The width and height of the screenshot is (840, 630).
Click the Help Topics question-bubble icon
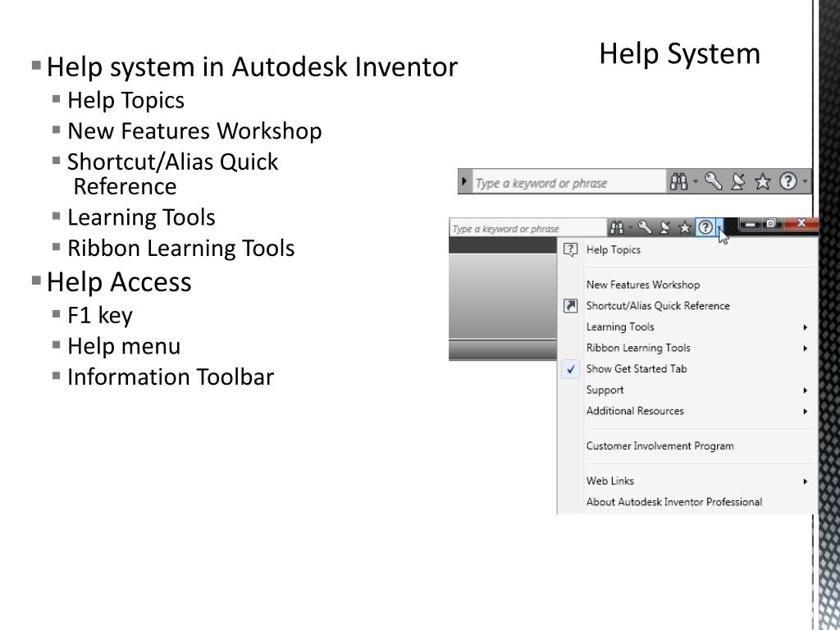pos(571,249)
